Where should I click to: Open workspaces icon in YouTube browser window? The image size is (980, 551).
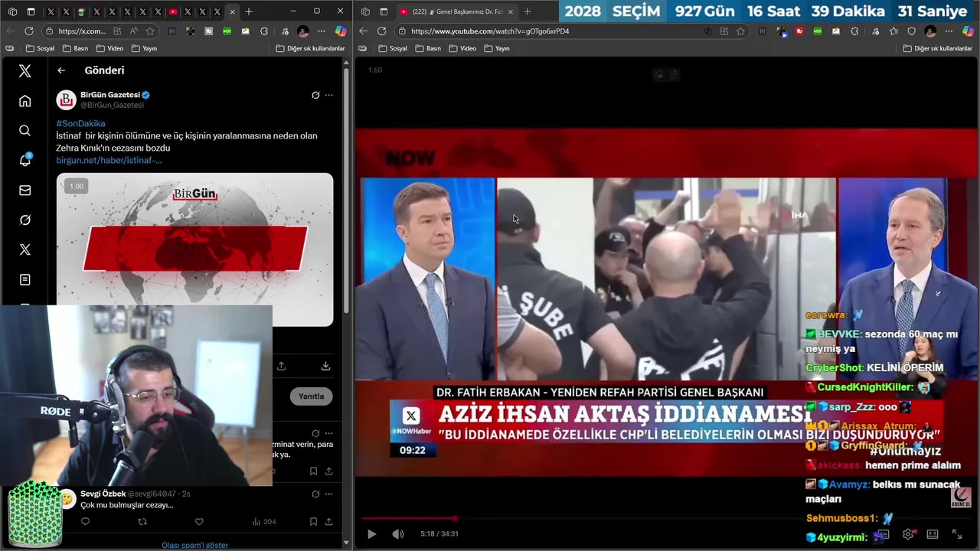(x=365, y=11)
